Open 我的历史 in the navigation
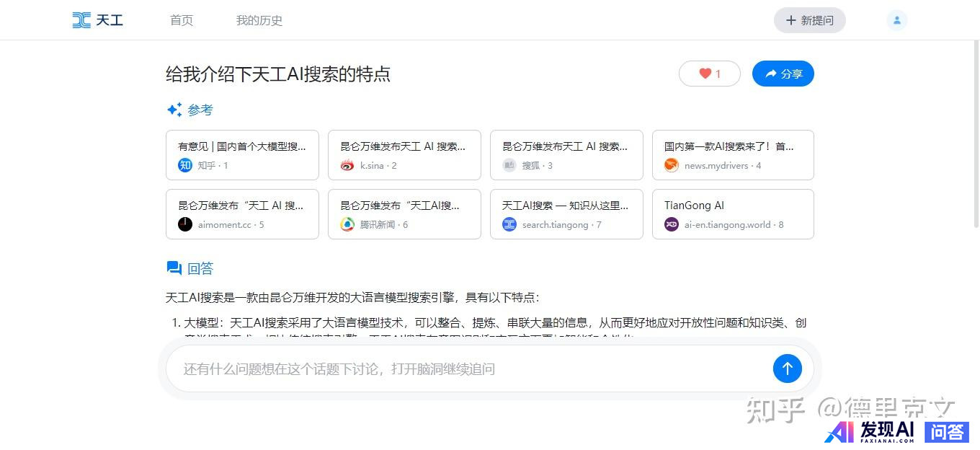The width and height of the screenshot is (980, 450). 259,20
